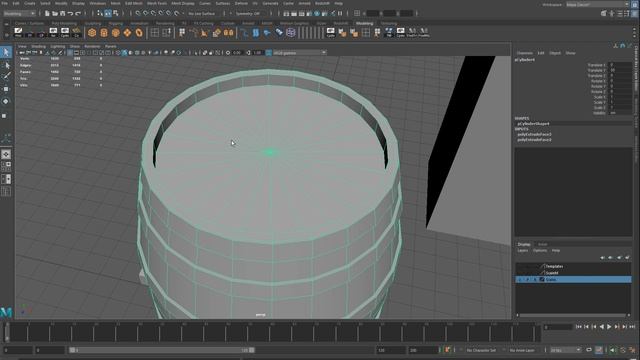
Task: Click the Translate Y value field
Action: [x=620, y=70]
